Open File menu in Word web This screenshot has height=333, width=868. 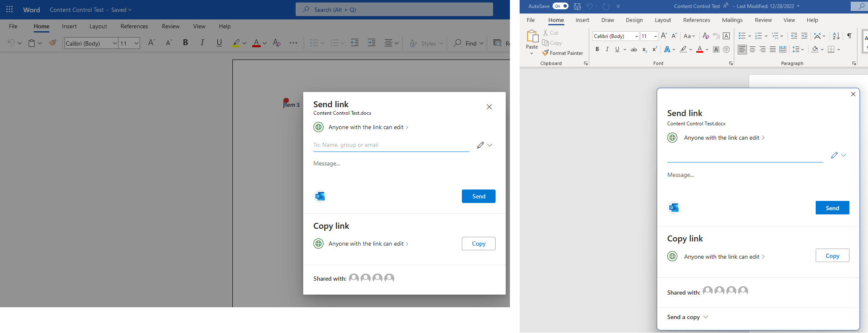pos(13,26)
